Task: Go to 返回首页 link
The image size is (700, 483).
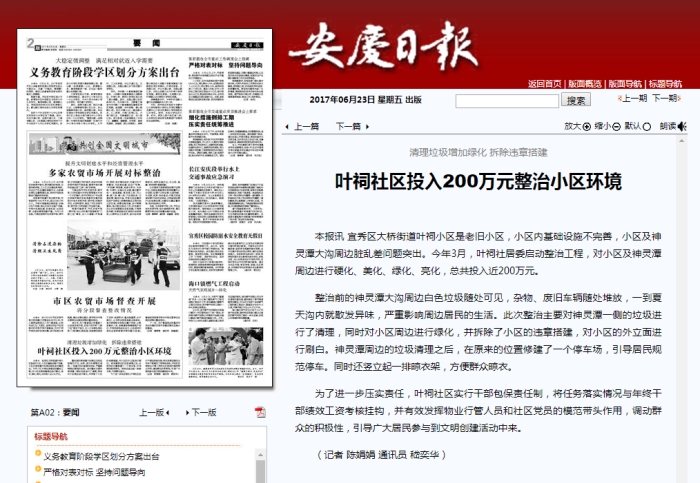Action: click(x=545, y=83)
